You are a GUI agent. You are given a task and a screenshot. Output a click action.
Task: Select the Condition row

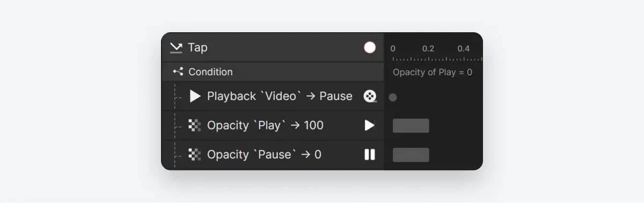coord(273,71)
